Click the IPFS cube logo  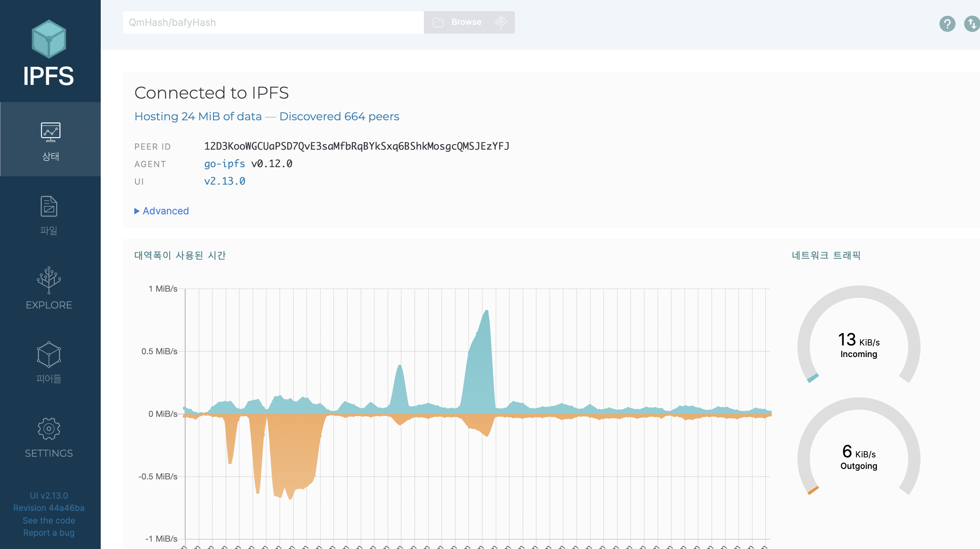click(x=49, y=39)
